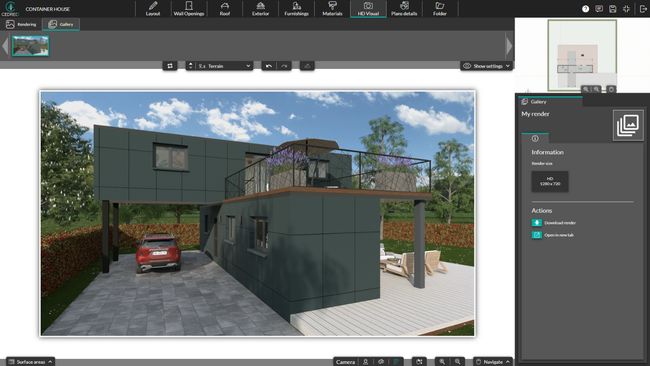
Task: Click the floor plan minimap
Action: point(582,55)
